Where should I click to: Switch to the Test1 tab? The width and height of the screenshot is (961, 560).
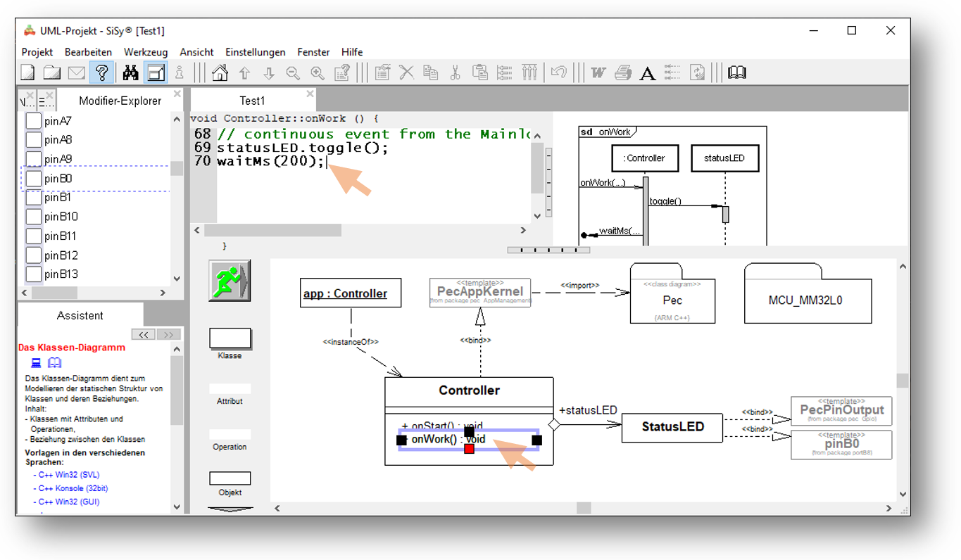pos(252,101)
